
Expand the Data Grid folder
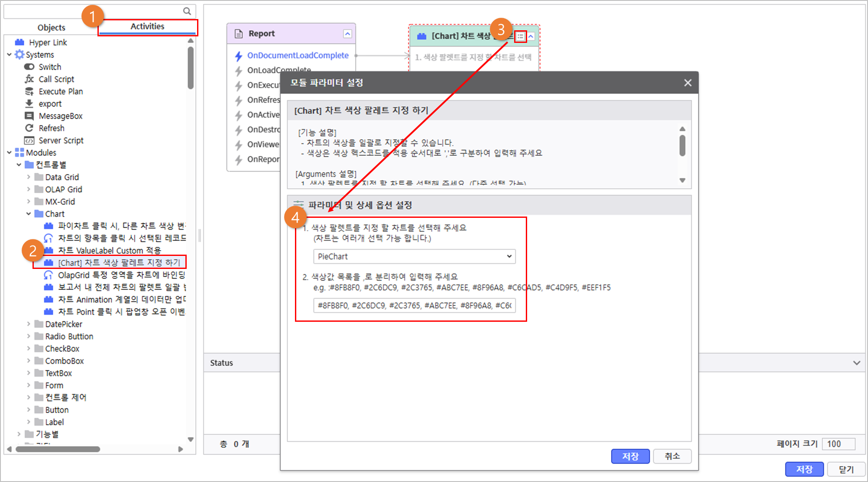(29, 177)
